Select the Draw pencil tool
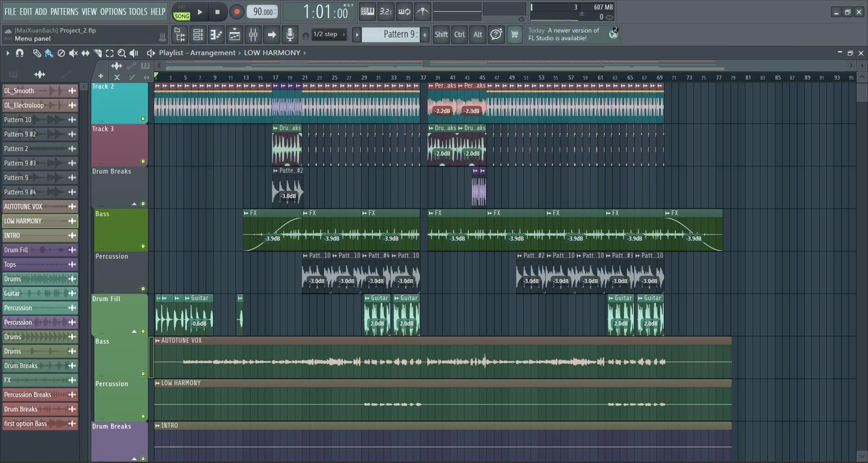 [x=37, y=53]
